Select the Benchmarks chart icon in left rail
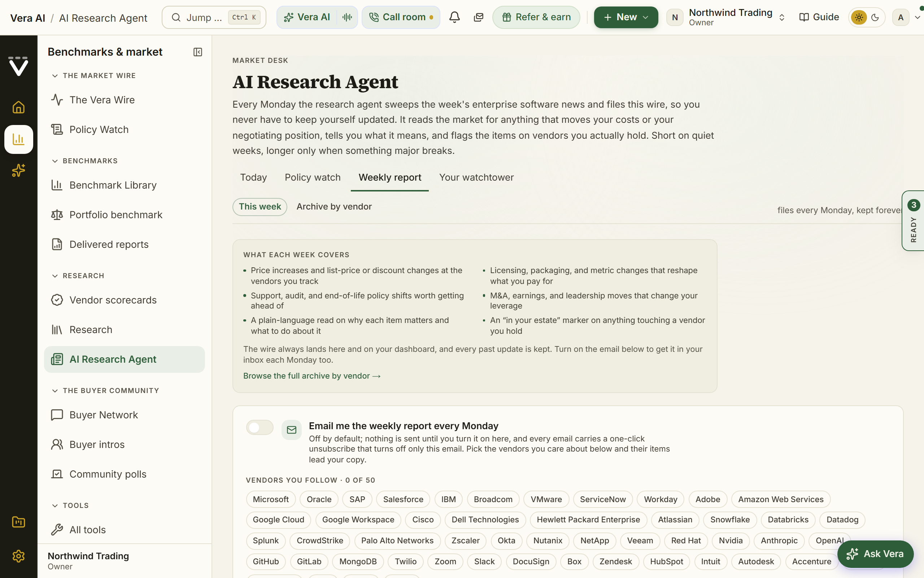 click(18, 139)
